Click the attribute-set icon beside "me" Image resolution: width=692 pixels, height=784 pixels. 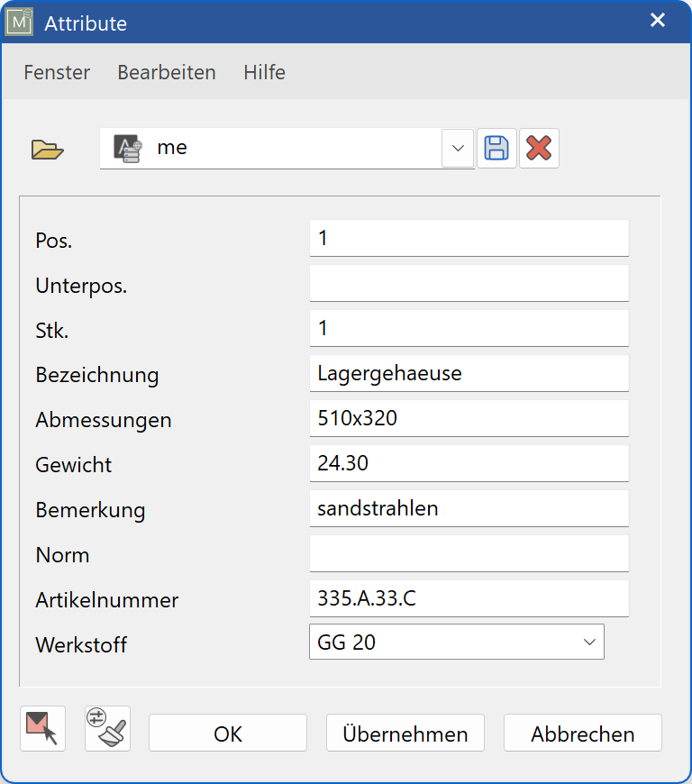[x=127, y=148]
